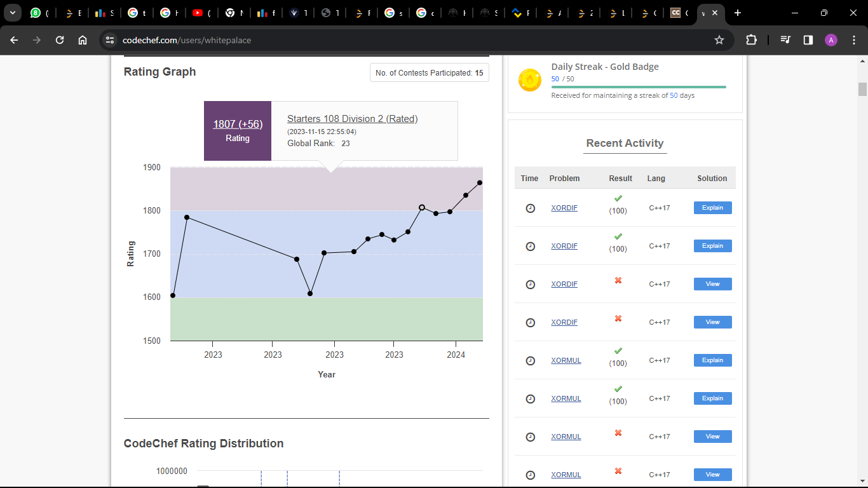Viewport: 868px width, 488px height.
Task: Open the XORDIF problem link in the top row
Action: (x=564, y=208)
